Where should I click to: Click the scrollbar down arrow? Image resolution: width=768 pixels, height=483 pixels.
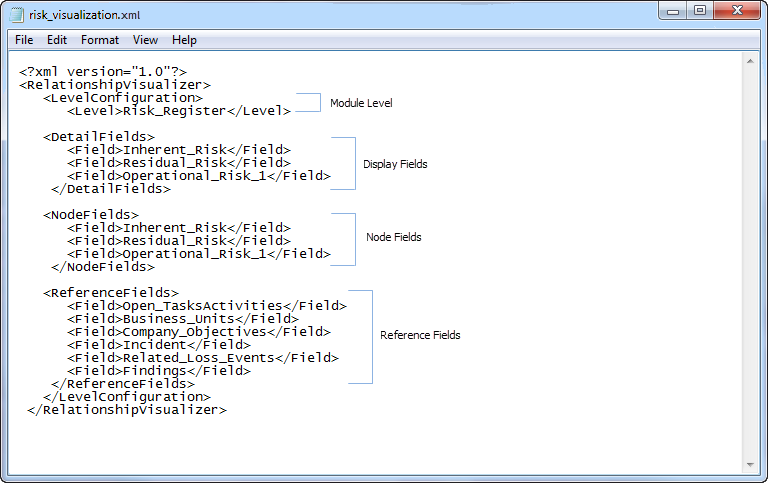click(x=750, y=464)
